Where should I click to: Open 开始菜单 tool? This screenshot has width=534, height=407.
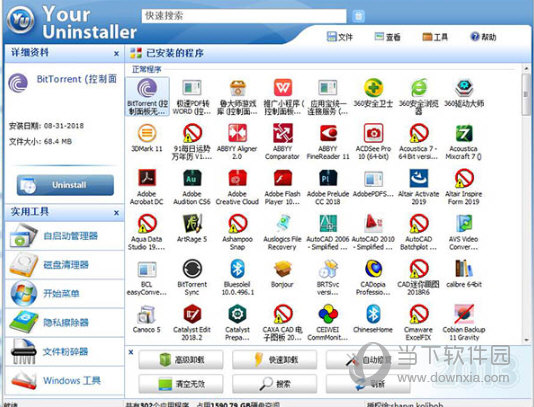tap(65, 293)
